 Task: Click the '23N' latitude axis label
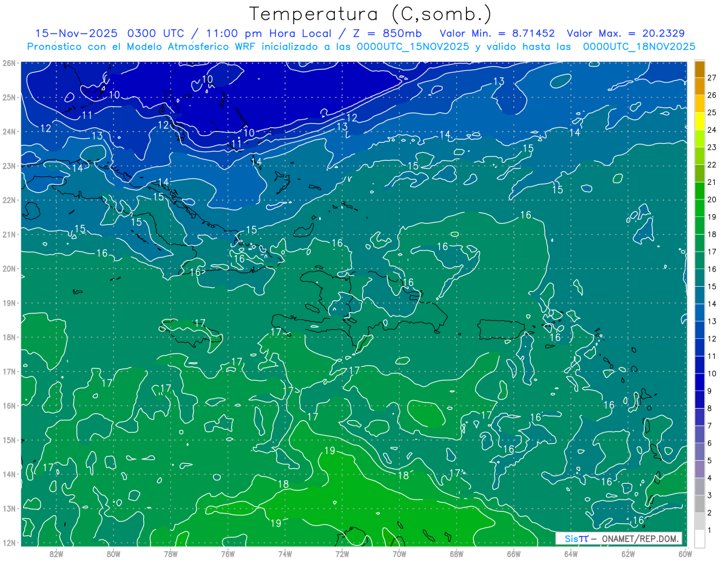8,166
